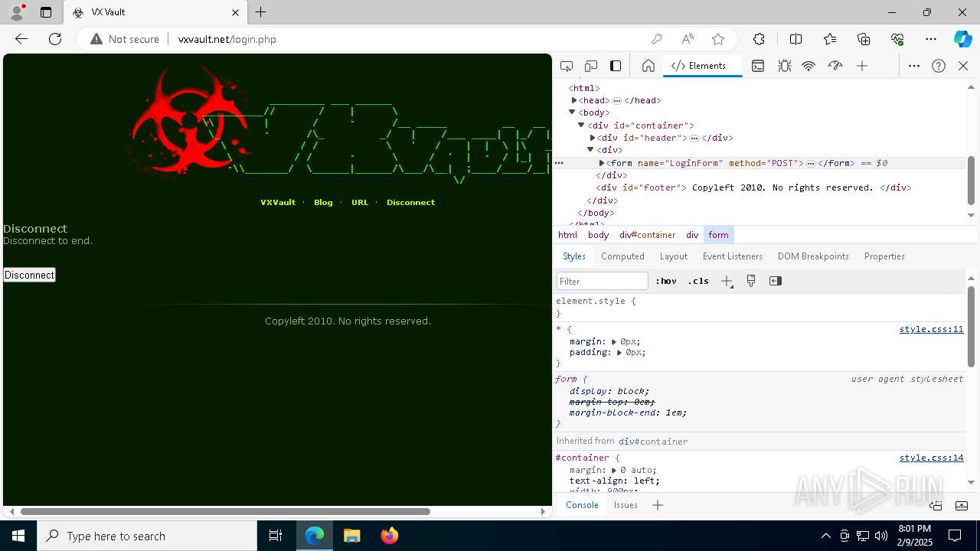Viewport: 980px width, 551px height.
Task: Toggle device emulation mode
Action: [591, 66]
